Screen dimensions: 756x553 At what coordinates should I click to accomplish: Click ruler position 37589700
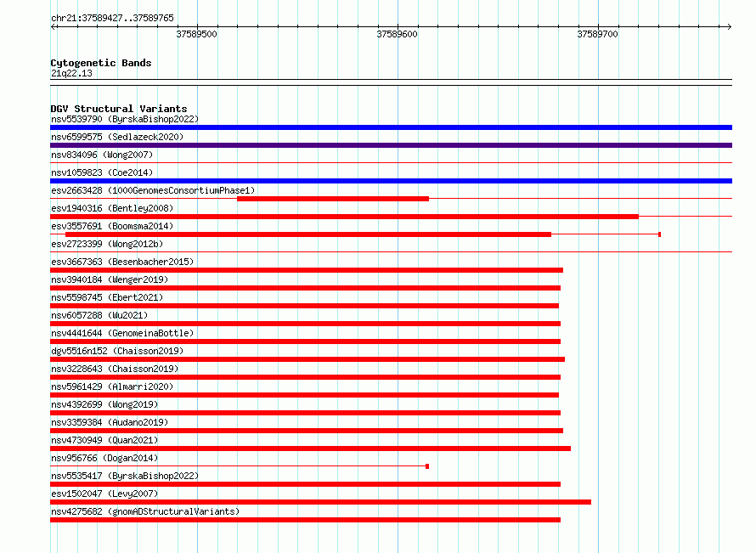pos(597,34)
